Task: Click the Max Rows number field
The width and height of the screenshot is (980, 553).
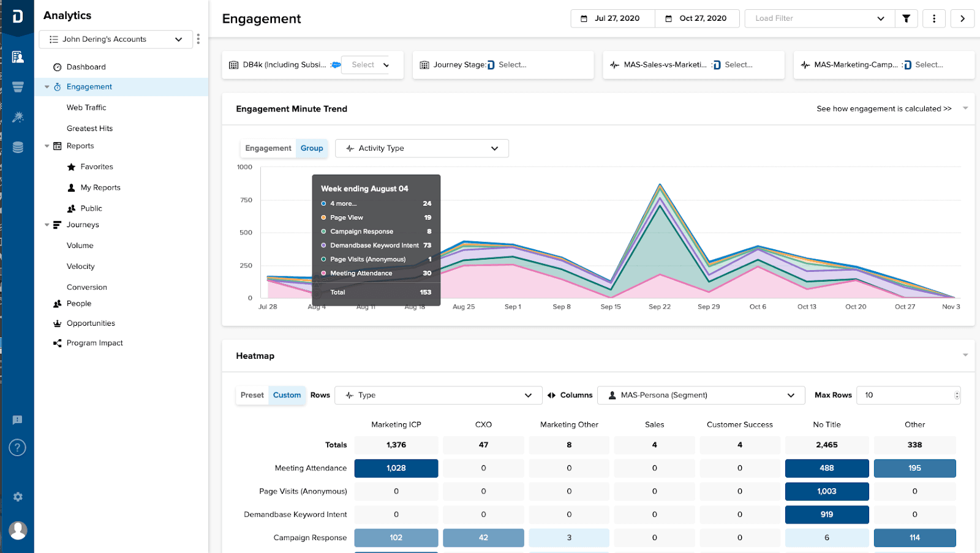Action: coord(907,395)
